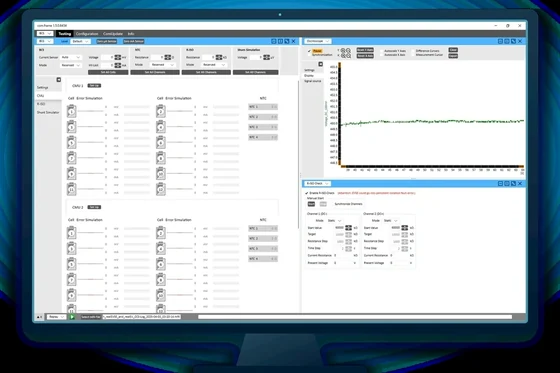
Task: Toggle the Synchronization checkbox
Action: (x=309, y=55)
